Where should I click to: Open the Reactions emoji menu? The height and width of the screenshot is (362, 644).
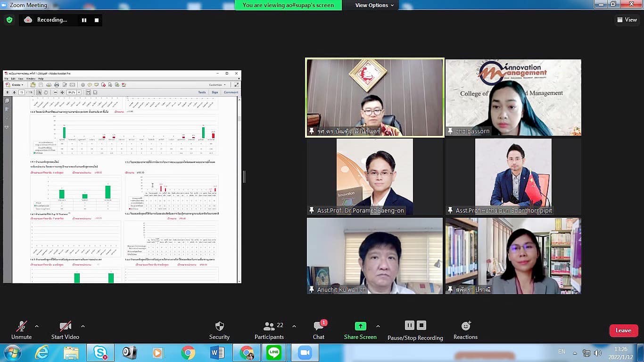point(465,326)
